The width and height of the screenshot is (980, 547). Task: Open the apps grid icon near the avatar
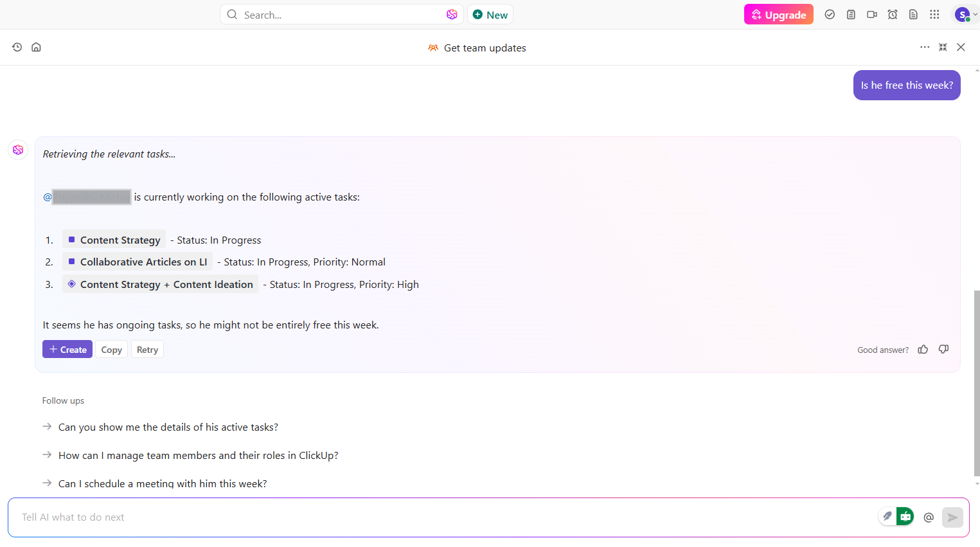934,14
